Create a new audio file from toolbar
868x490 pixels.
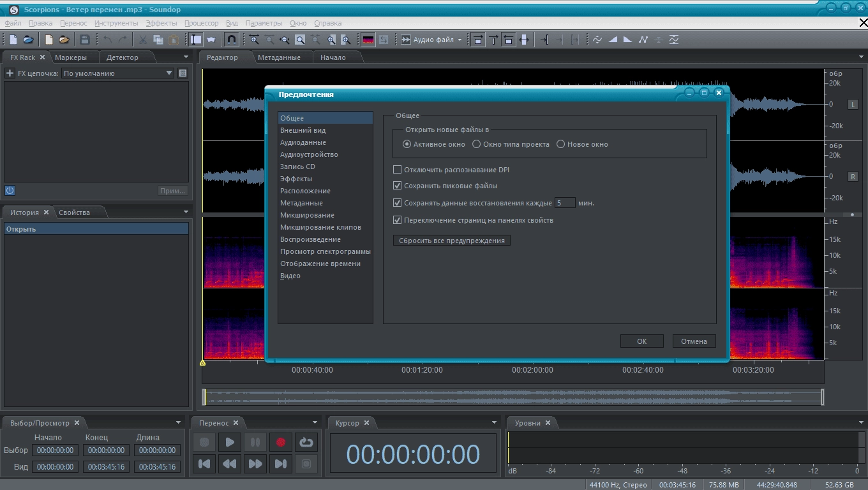[x=13, y=40]
